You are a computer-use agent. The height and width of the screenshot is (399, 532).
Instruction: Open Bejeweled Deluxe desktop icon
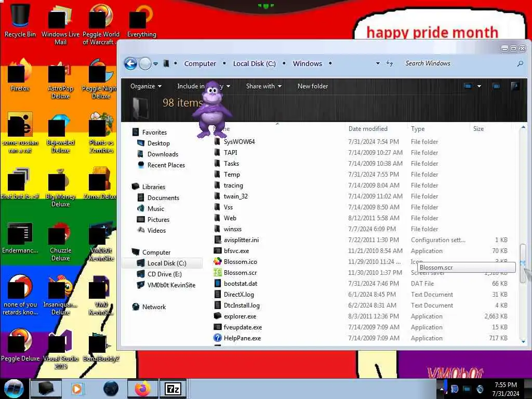[60, 133]
